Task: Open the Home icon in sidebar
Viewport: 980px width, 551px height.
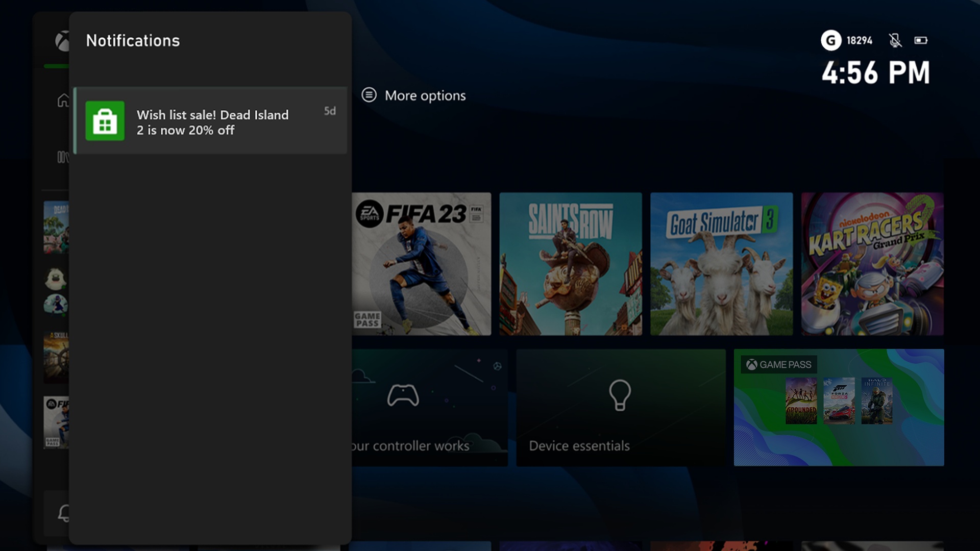Action: pos(63,101)
